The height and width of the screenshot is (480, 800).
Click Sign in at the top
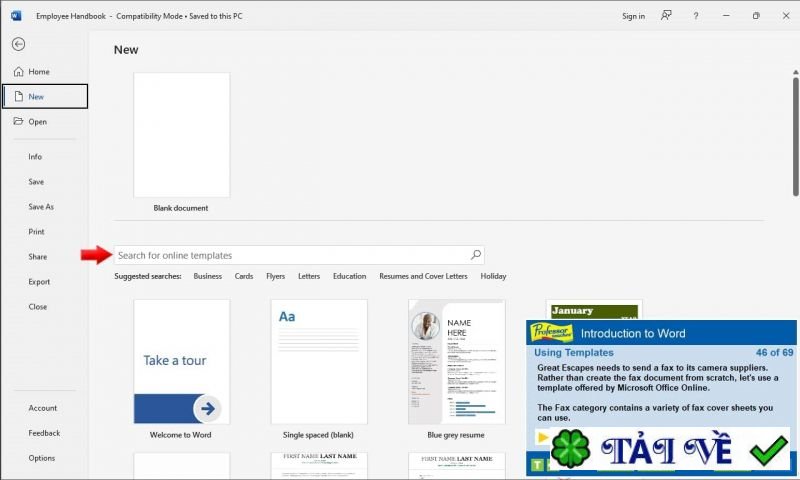pos(633,16)
